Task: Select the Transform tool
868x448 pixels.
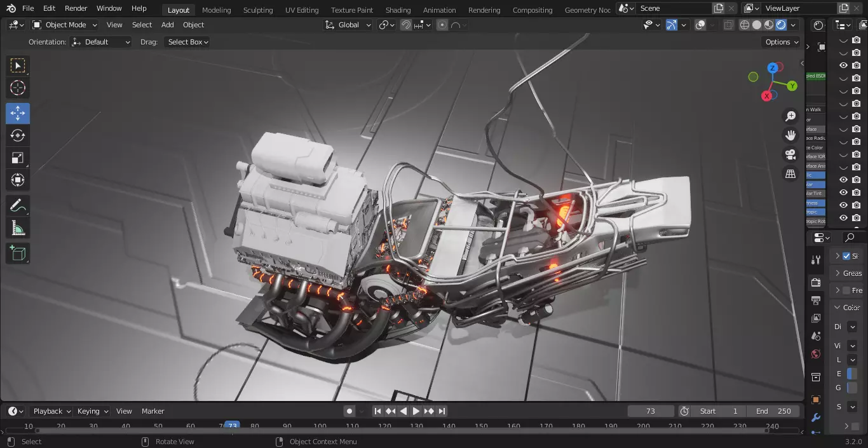Action: [18, 180]
